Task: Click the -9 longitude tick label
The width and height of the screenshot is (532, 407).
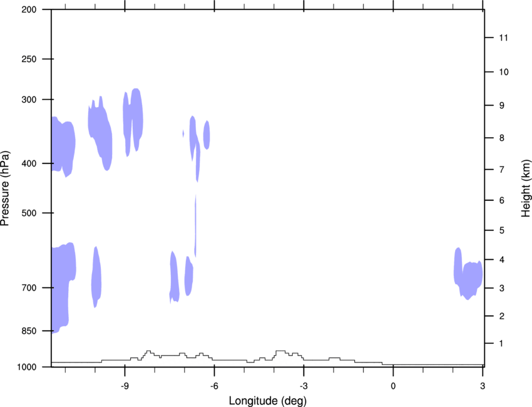Action: (x=125, y=386)
